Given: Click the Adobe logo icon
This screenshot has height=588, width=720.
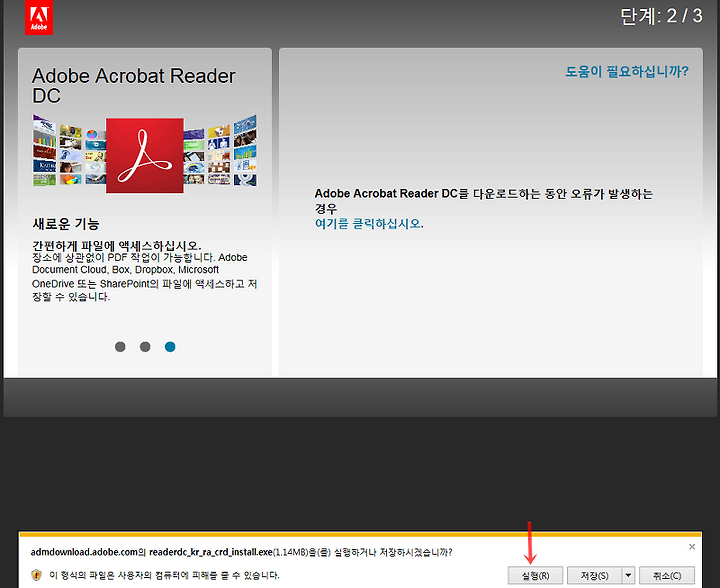Looking at the screenshot, I should (x=39, y=17).
